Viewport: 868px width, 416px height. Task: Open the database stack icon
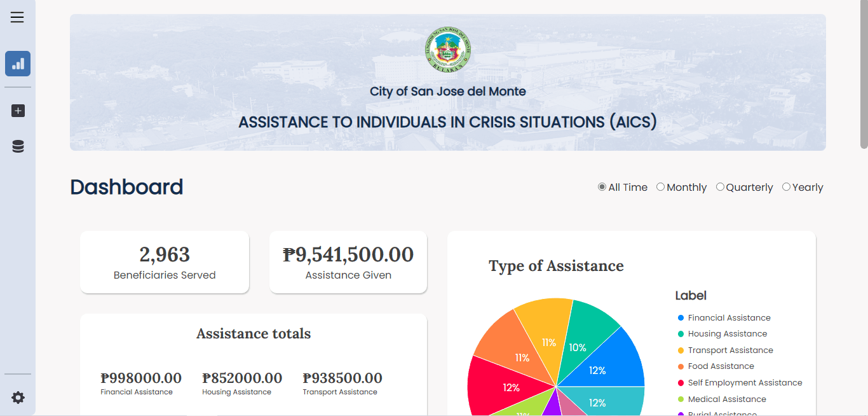click(18, 147)
